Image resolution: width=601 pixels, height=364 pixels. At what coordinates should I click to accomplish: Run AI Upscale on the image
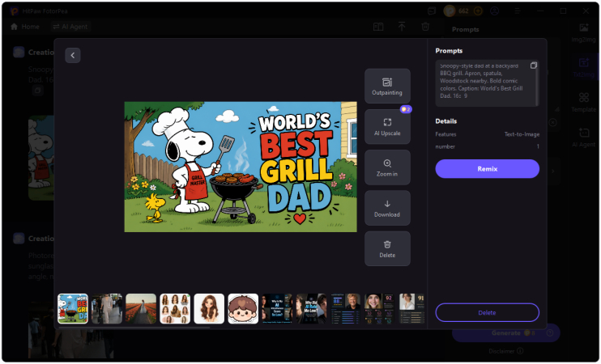387,127
